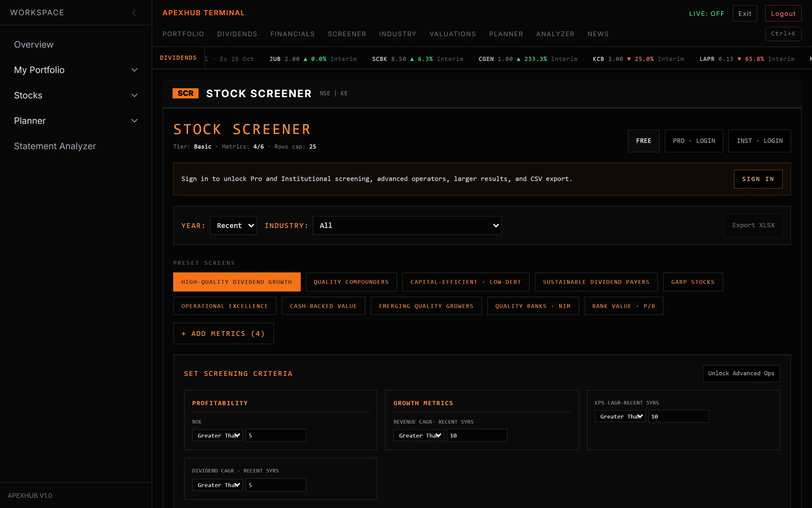Expand the Planner section in sidebar
Viewport: 812px width, 508px height.
click(76, 121)
